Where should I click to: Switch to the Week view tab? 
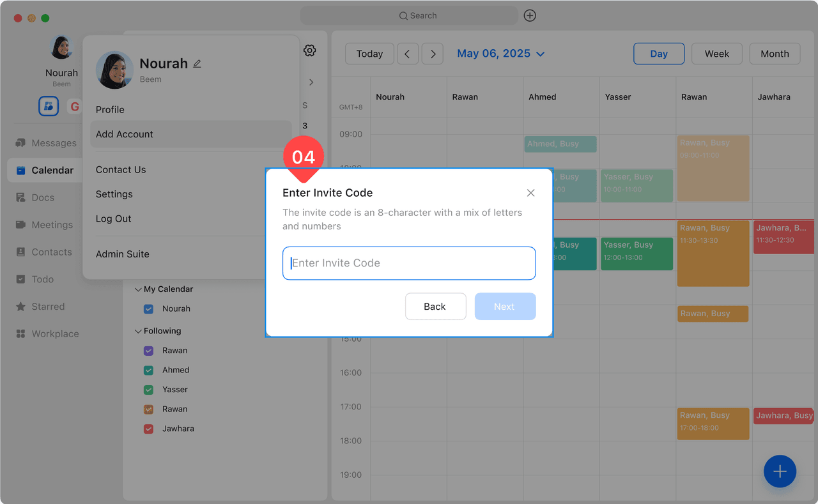716,54
